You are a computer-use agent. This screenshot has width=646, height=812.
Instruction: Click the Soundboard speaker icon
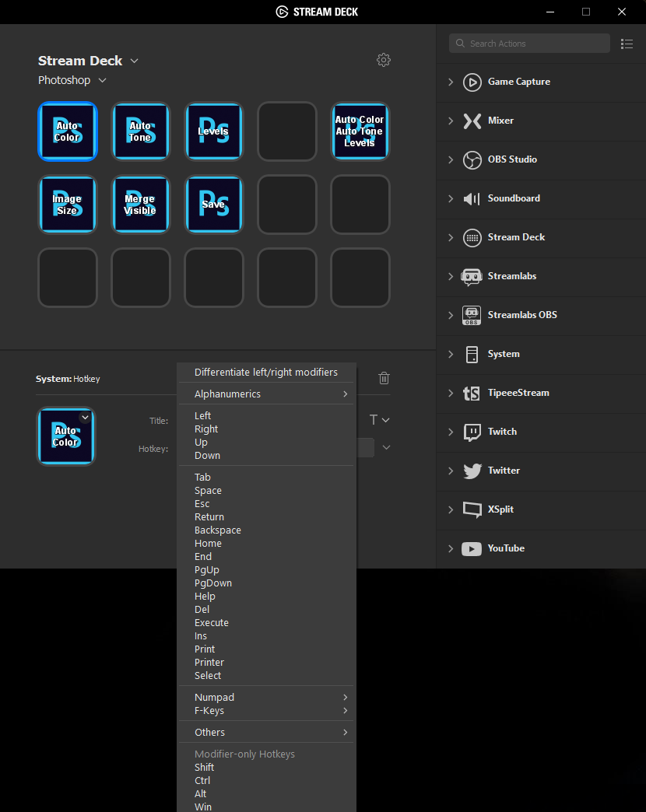coord(472,198)
